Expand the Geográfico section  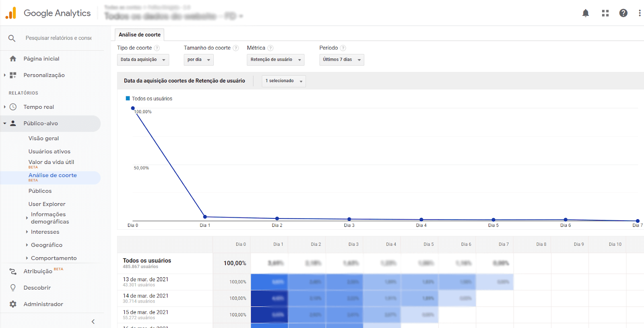(x=46, y=245)
